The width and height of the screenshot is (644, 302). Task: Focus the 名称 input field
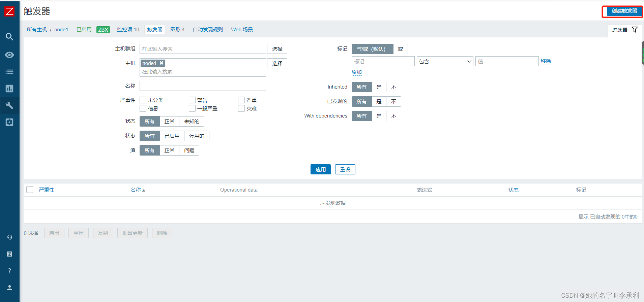203,86
